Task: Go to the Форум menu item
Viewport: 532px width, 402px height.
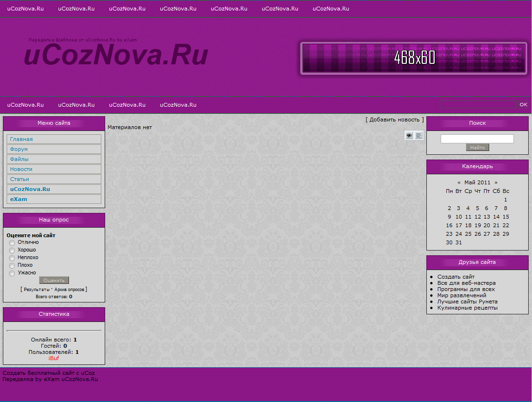Action: click(54, 149)
